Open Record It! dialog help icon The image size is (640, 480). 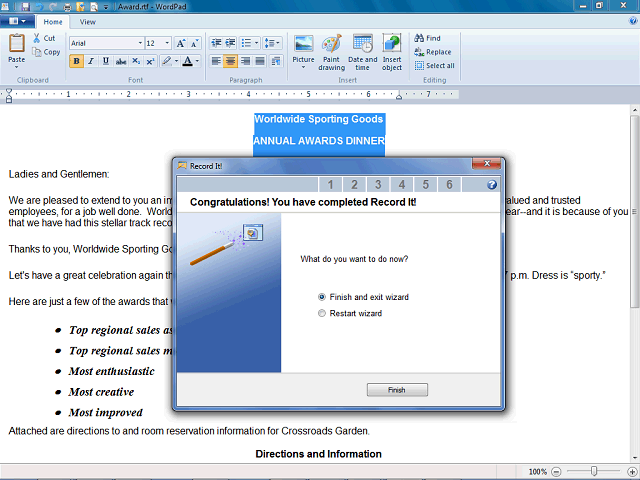492,185
